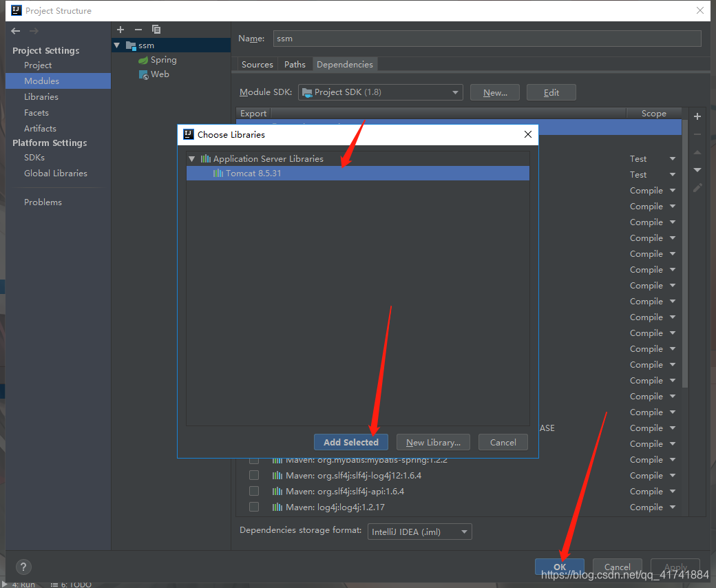Click library icon for log4j:log4j:1.2.17

pos(277,507)
